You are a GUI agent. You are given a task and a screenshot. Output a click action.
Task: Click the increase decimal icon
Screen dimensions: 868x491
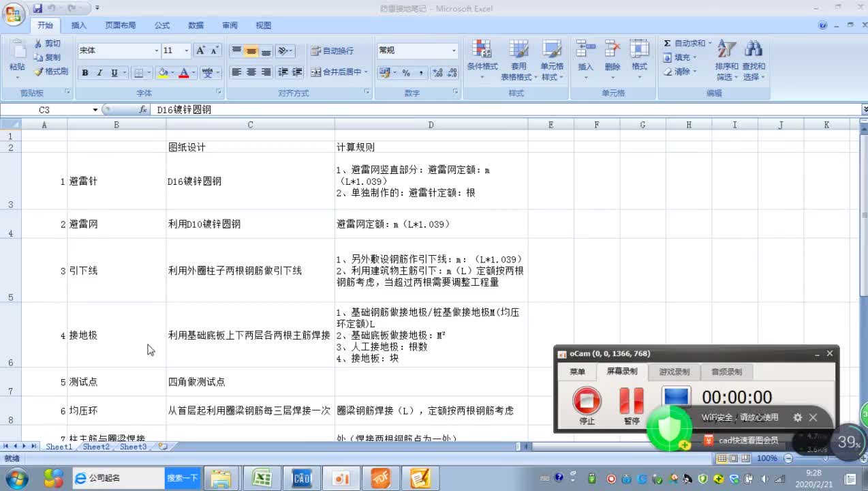(x=437, y=73)
